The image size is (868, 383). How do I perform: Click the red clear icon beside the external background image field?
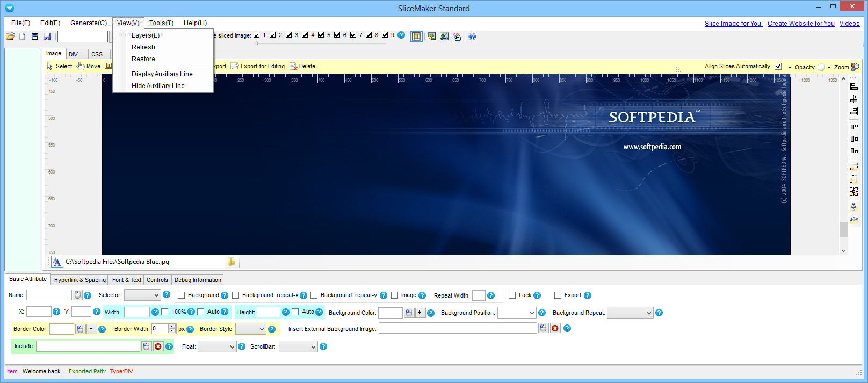point(555,328)
